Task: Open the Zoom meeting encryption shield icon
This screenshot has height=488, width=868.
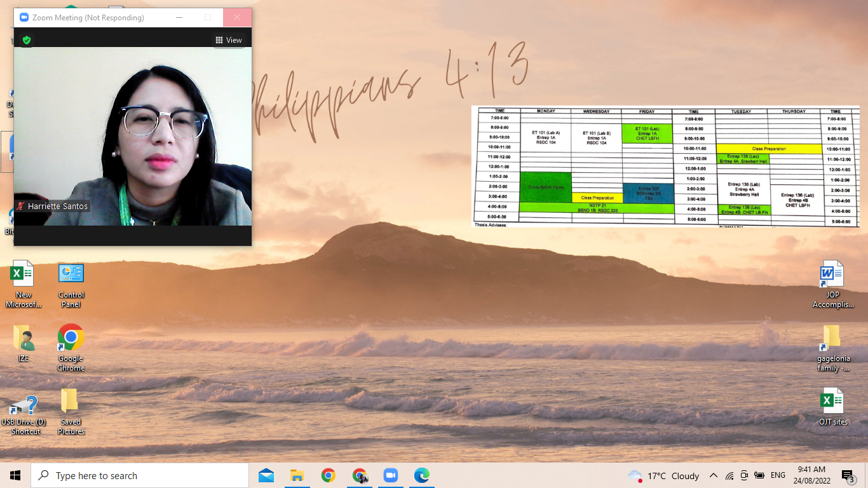Action: click(x=26, y=40)
